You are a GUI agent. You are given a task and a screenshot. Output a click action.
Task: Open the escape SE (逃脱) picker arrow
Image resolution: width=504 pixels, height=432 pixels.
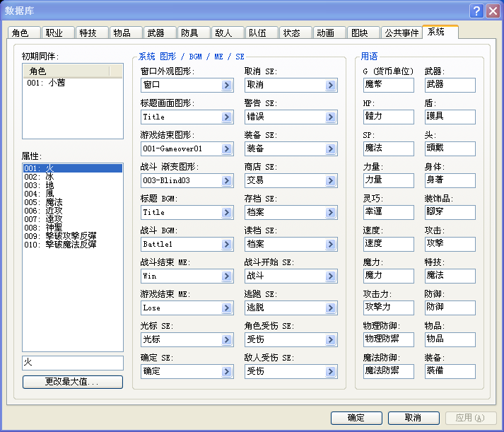(x=330, y=308)
